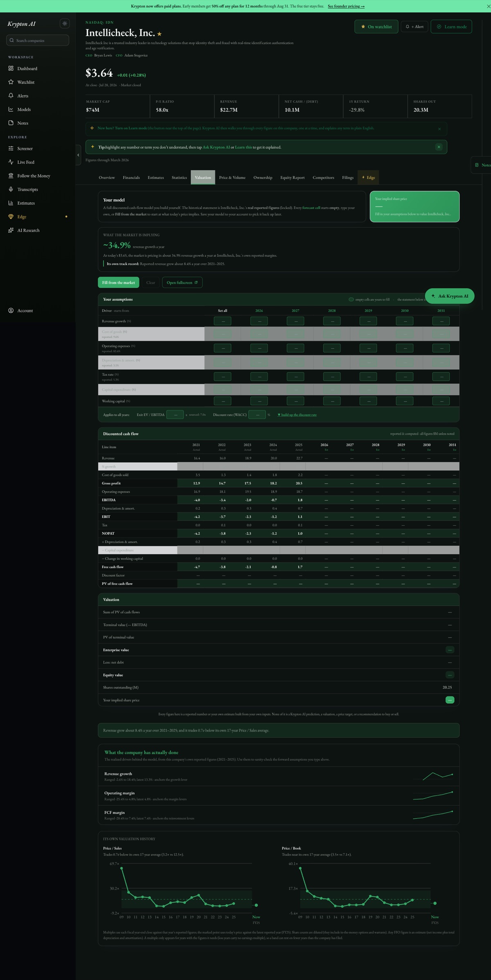The height and width of the screenshot is (980, 491).
Task: Turn on Learn mode
Action: click(451, 27)
